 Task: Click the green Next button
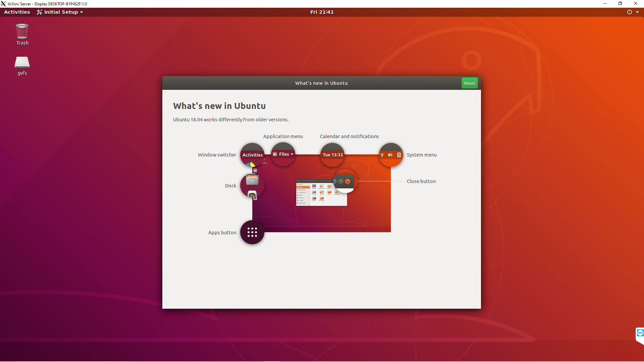point(469,83)
